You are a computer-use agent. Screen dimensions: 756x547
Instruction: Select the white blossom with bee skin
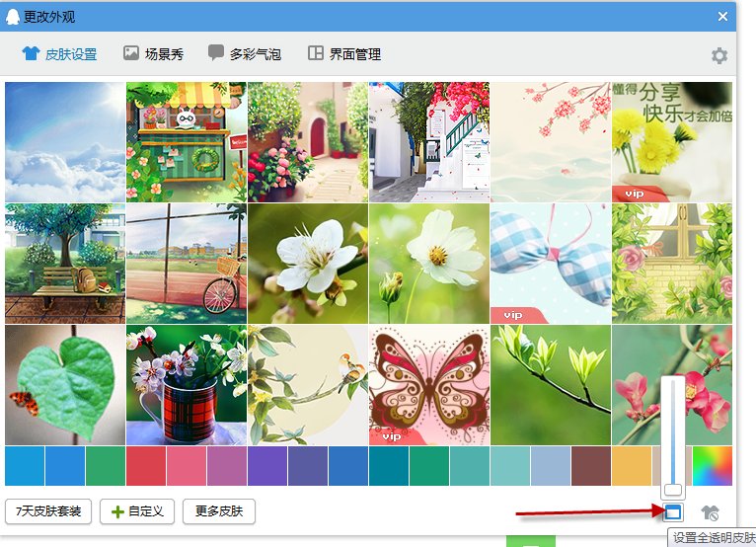click(308, 264)
